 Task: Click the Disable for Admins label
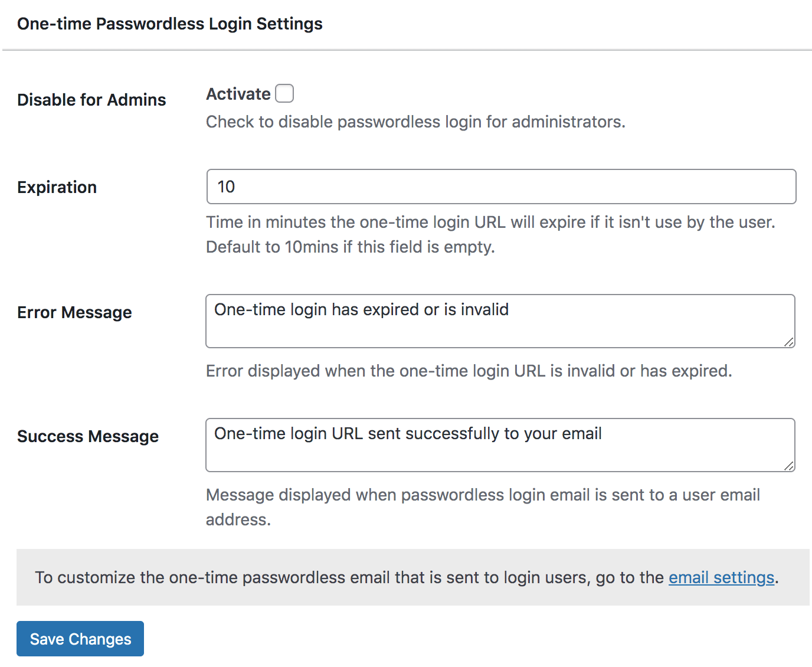(91, 100)
